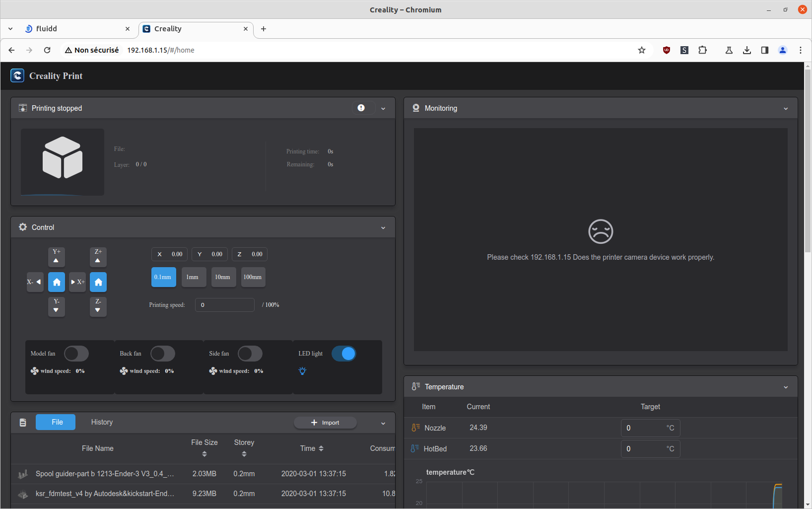
Task: Bookmark this page with the star icon
Action: point(642,50)
